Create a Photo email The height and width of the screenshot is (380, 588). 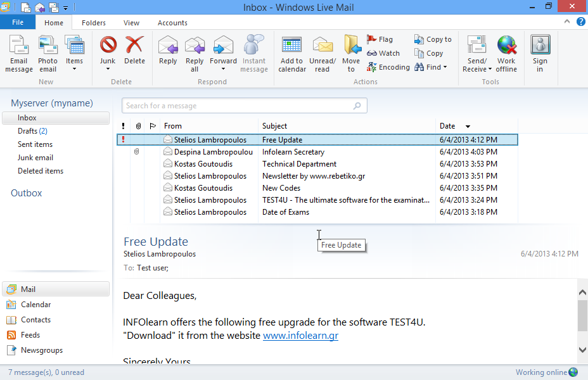[x=48, y=54]
